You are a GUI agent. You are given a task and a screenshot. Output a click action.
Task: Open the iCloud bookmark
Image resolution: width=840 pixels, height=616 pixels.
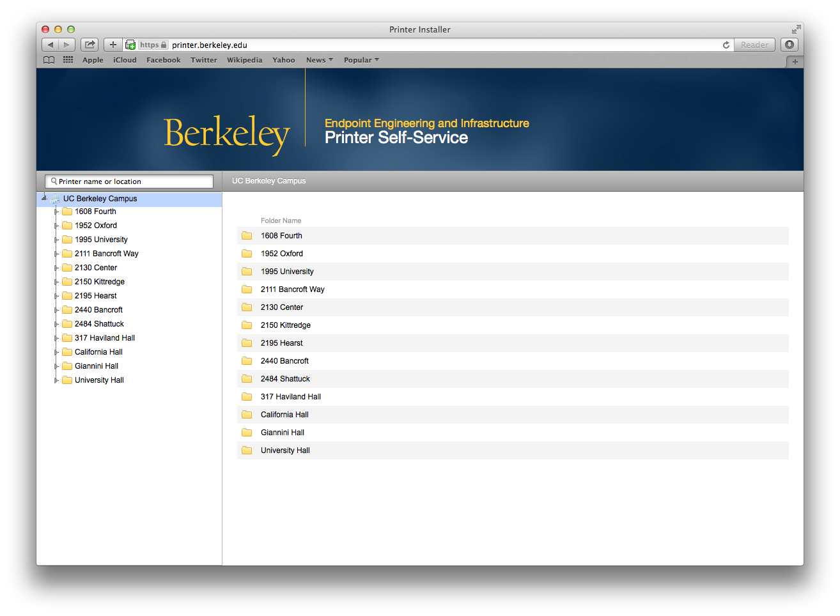click(x=125, y=60)
